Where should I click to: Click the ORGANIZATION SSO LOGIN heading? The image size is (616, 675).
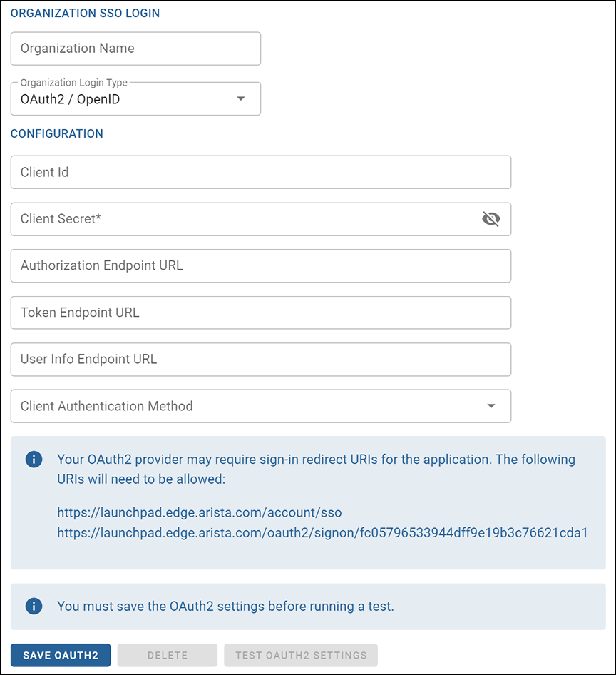pyautogui.click(x=85, y=14)
